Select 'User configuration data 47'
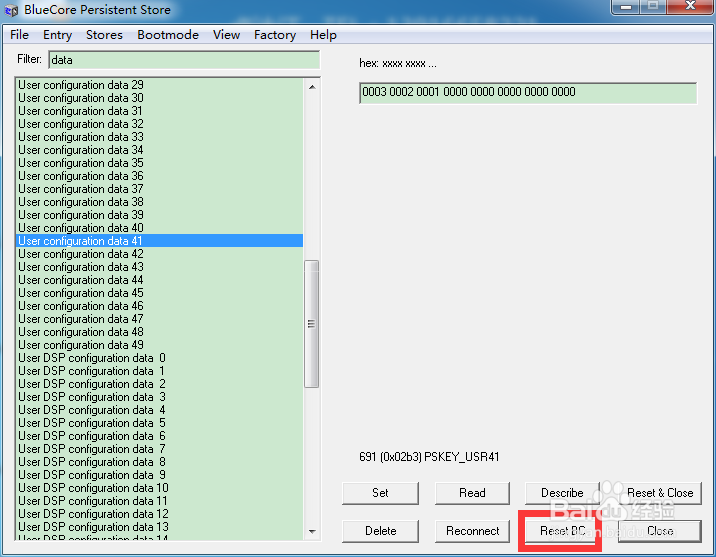 [159, 319]
